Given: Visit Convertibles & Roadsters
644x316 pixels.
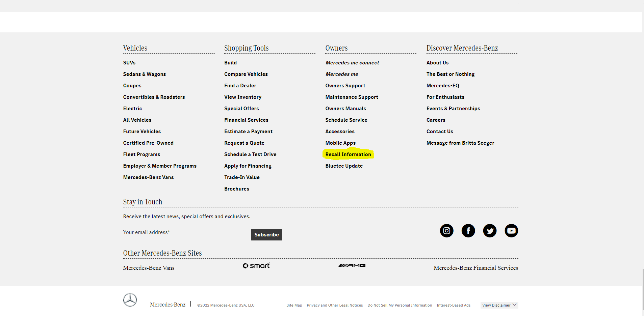Looking at the screenshot, I should point(154,97).
